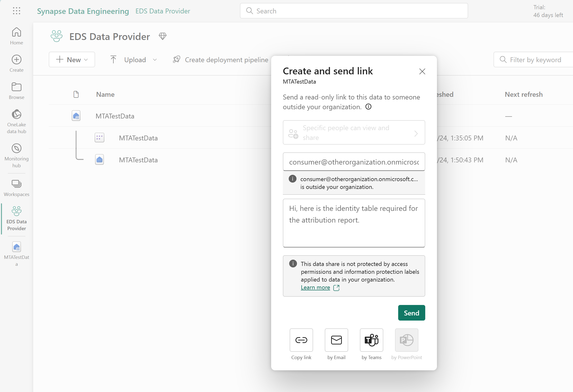Click the 1:35:05 PM refreshed timestamp

coord(460,138)
